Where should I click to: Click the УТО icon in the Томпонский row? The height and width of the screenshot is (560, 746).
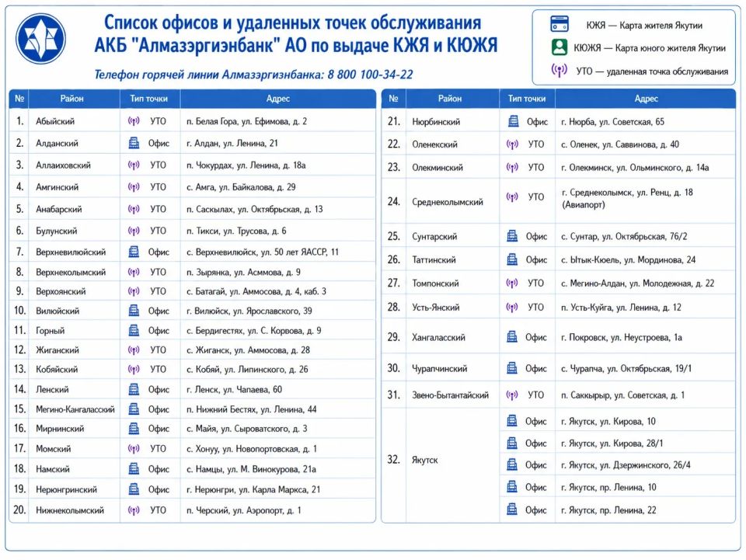point(511,283)
